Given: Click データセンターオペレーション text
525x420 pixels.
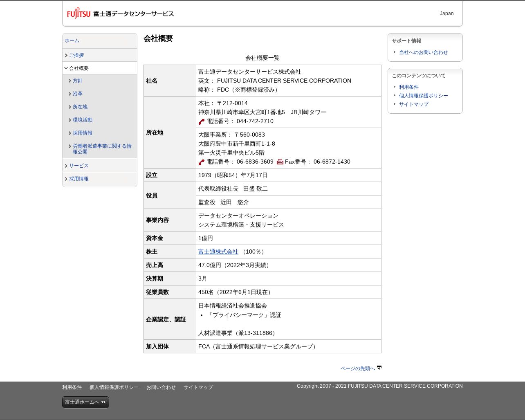Looking at the screenshot, I should click(x=238, y=216).
